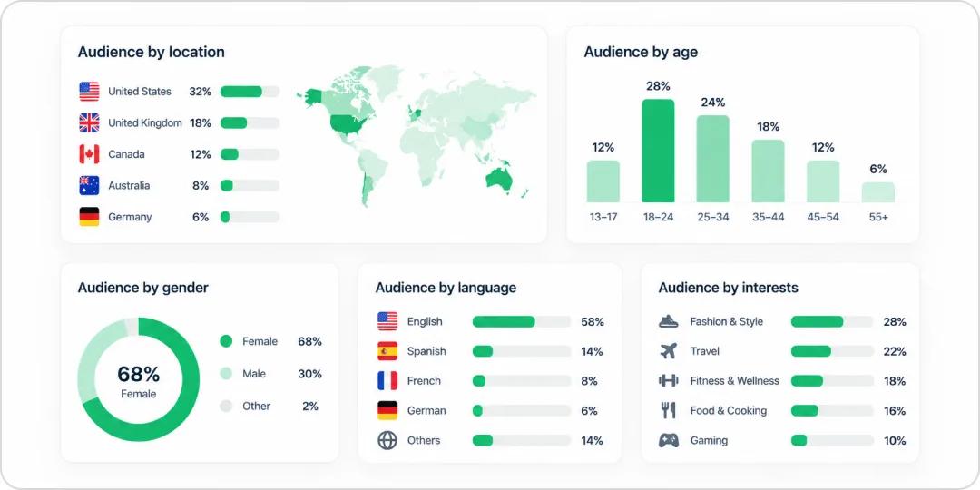Click the Spanish flag icon
The width and height of the screenshot is (980, 490).
pos(387,351)
